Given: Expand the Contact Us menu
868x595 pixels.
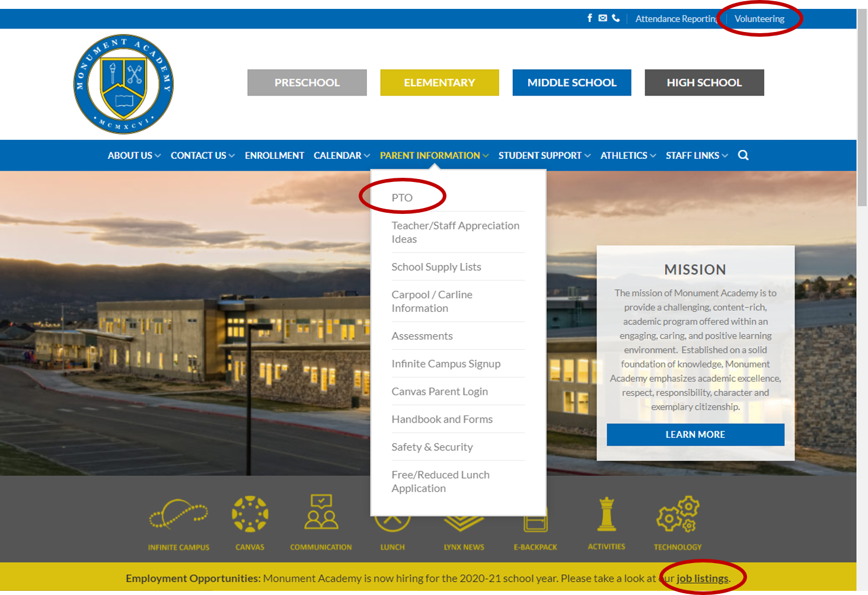Looking at the screenshot, I should (x=203, y=155).
